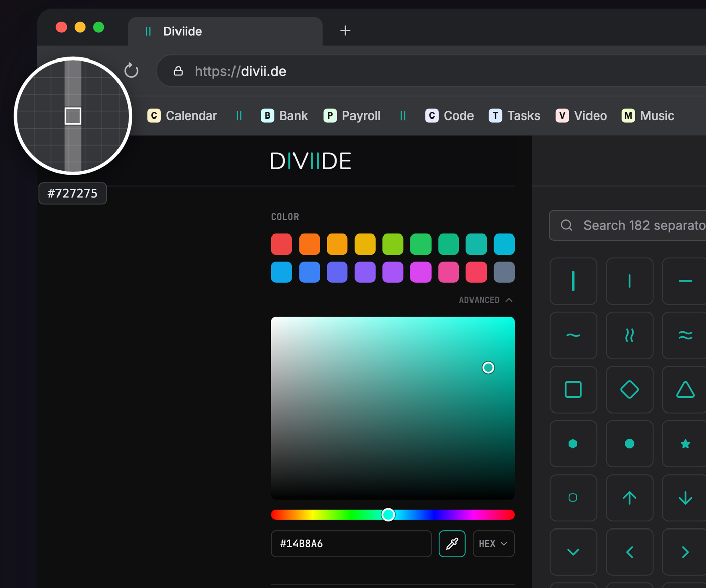Choose the emerald color swatch
The width and height of the screenshot is (706, 588).
(x=448, y=245)
